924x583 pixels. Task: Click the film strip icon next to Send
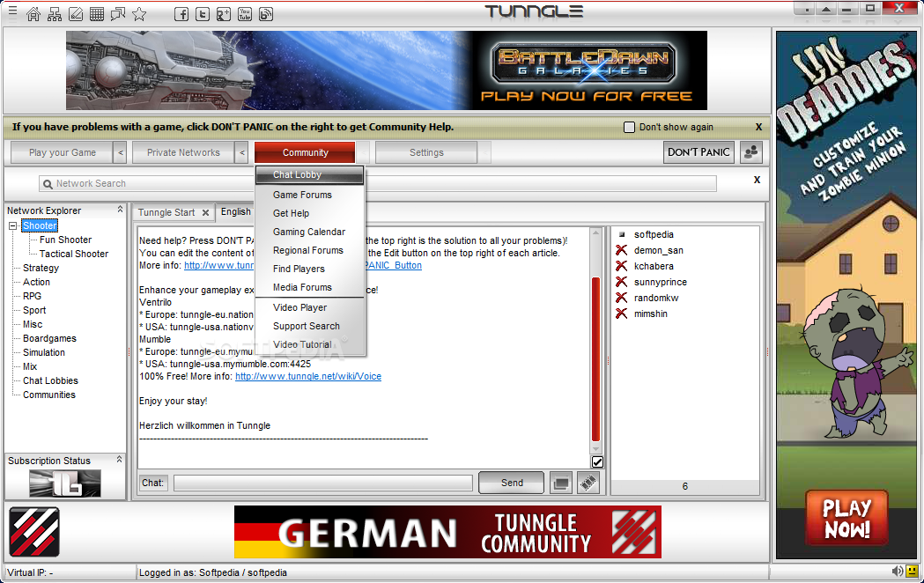coord(588,483)
